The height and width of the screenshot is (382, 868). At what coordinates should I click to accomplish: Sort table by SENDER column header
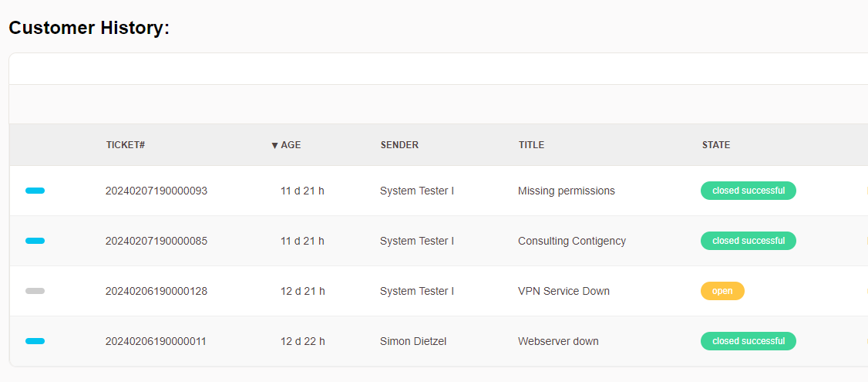[x=399, y=145]
